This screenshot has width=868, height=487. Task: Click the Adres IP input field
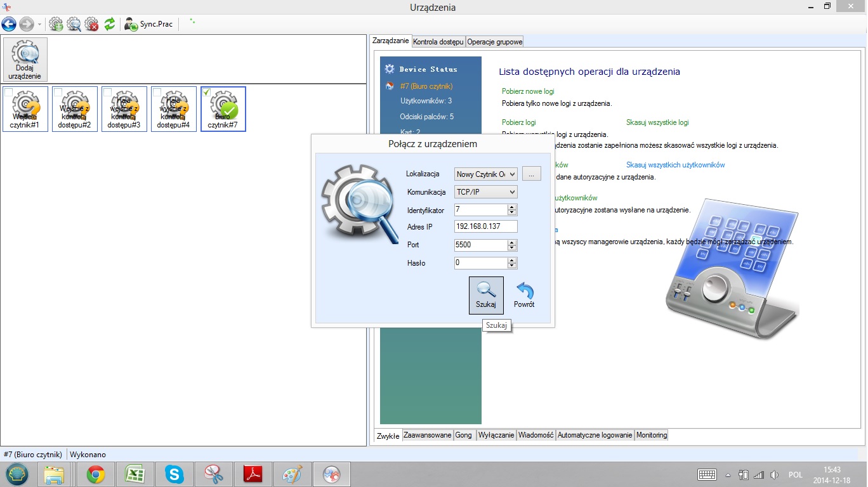point(485,227)
